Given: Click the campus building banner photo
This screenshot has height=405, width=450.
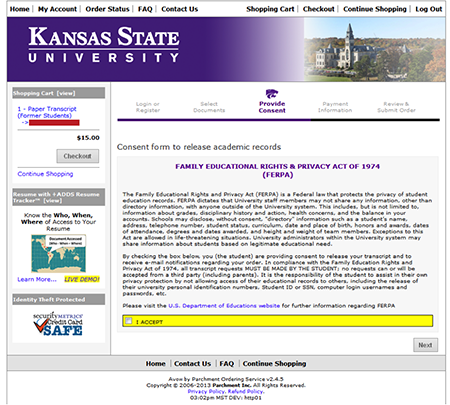Looking at the screenshot, I should [374, 49].
